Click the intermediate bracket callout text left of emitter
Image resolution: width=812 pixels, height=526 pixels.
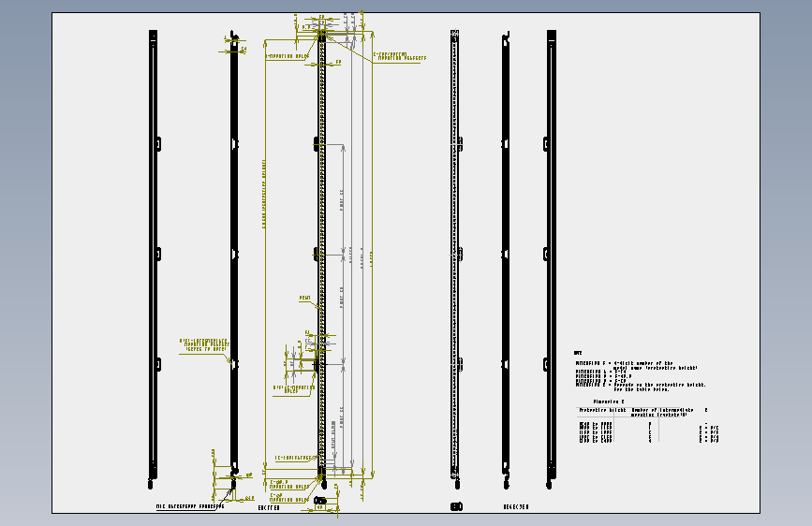click(x=204, y=344)
